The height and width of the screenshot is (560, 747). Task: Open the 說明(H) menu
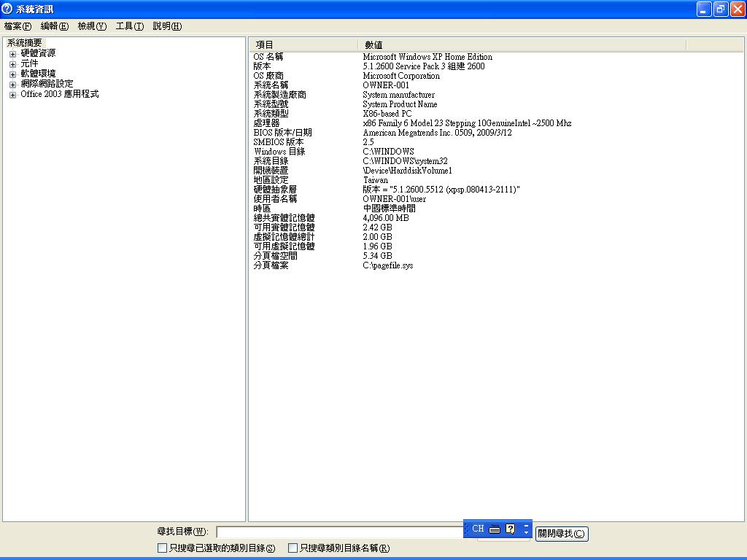pyautogui.click(x=167, y=26)
